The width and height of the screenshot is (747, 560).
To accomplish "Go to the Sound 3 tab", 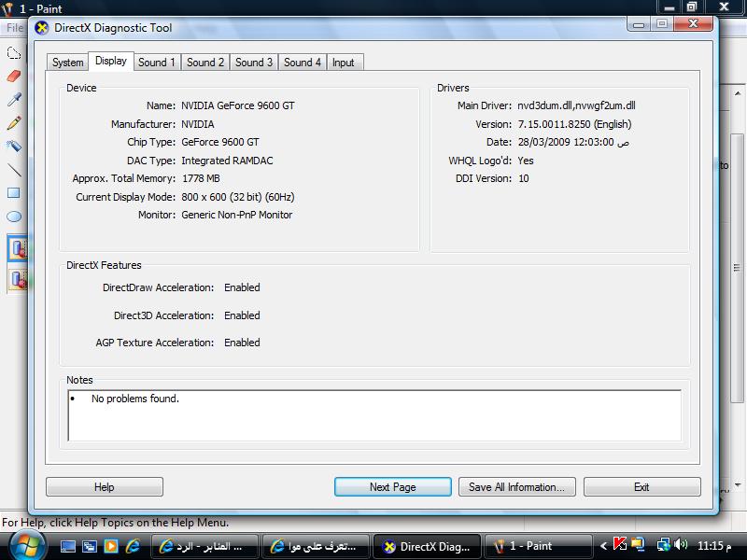I will point(254,63).
